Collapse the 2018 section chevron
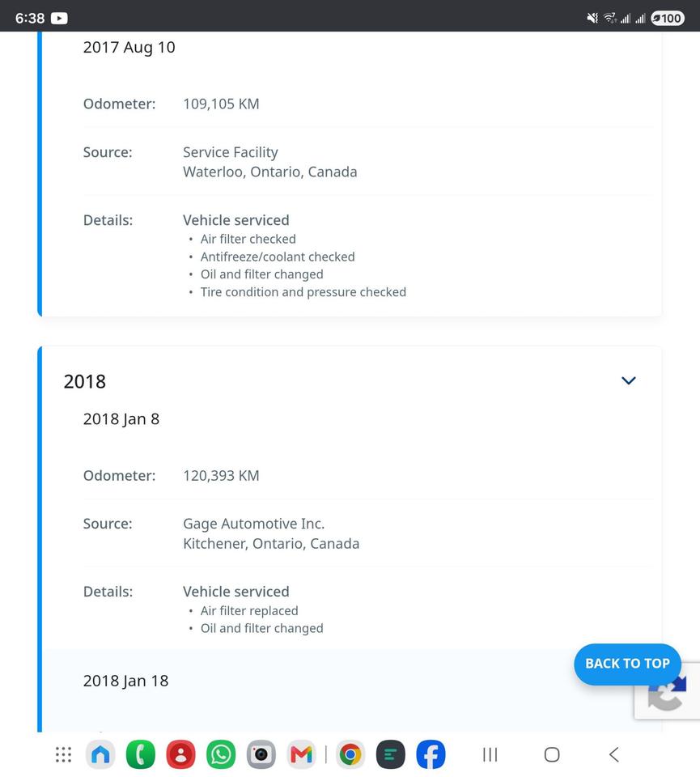This screenshot has width=700, height=777. pos(628,380)
